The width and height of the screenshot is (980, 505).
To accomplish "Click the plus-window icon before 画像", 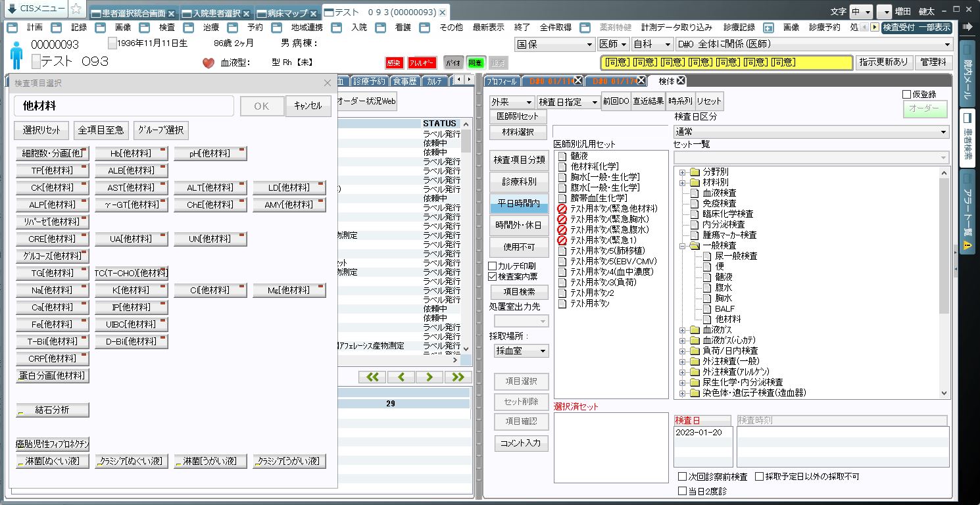I will (x=768, y=28).
